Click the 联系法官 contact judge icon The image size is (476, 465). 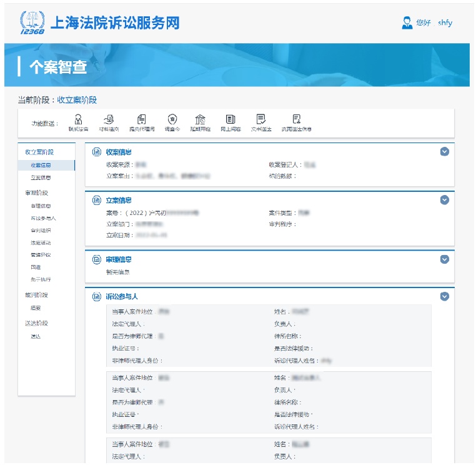point(78,119)
